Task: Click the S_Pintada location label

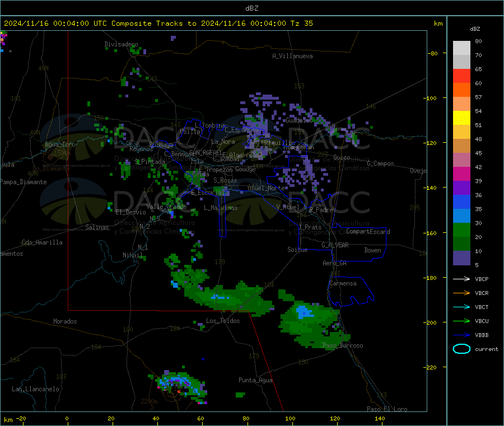Action: (x=150, y=162)
